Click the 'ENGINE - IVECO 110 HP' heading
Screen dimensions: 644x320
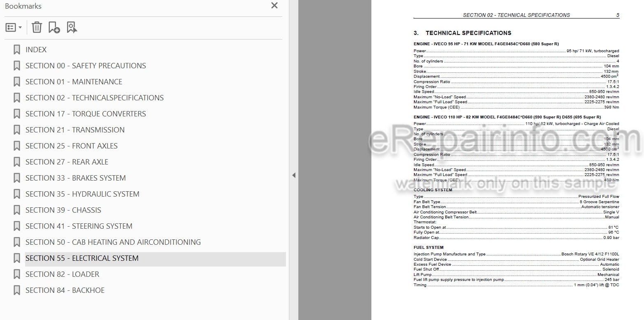(x=507, y=117)
